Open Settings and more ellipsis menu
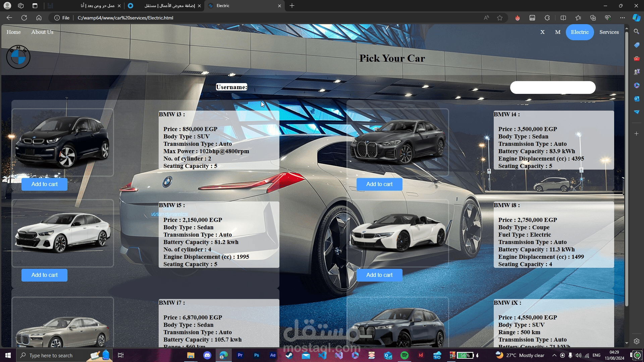The image size is (644, 362). 623,18
